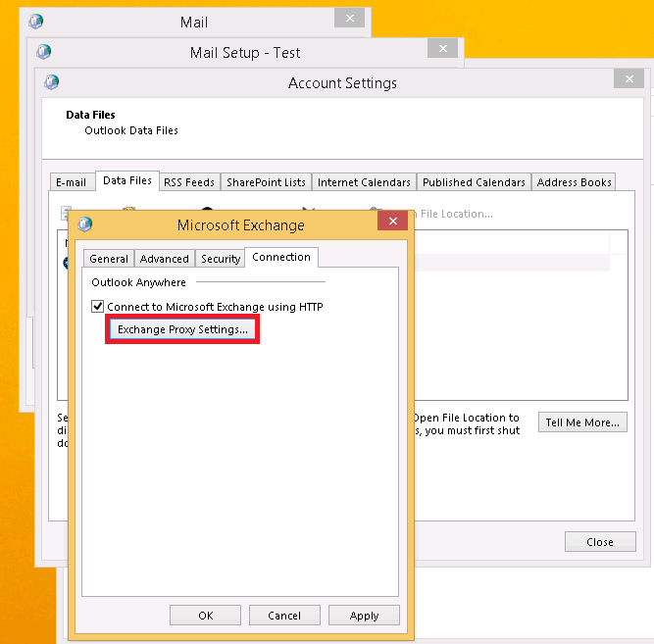The width and height of the screenshot is (654, 644).
Task: Click the Mail Setup - Test title icon
Action: click(x=44, y=52)
